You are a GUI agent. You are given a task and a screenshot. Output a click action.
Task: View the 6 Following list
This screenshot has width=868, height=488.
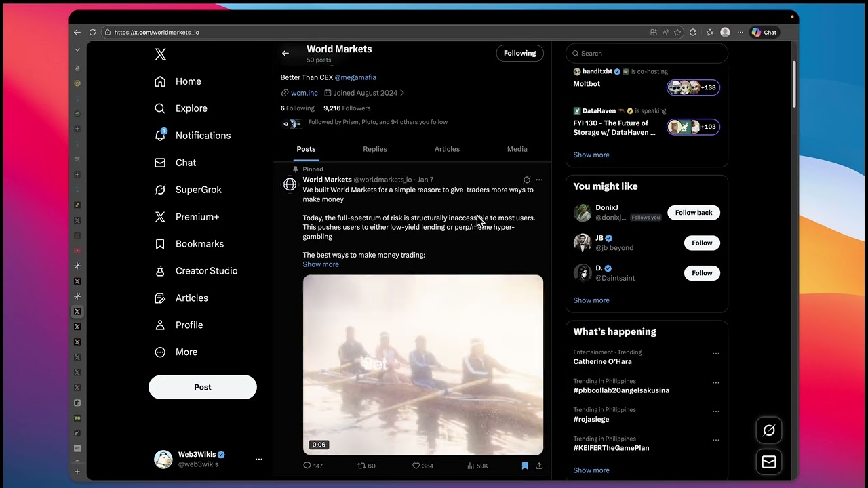coord(298,108)
